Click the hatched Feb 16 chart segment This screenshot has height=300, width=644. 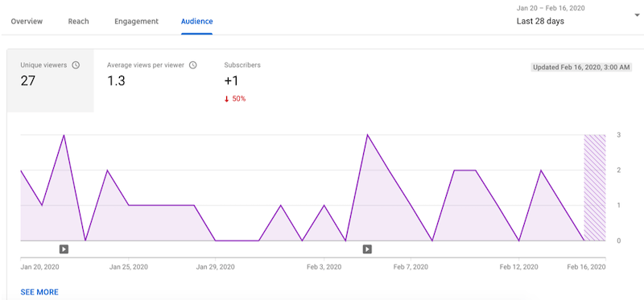[595, 187]
